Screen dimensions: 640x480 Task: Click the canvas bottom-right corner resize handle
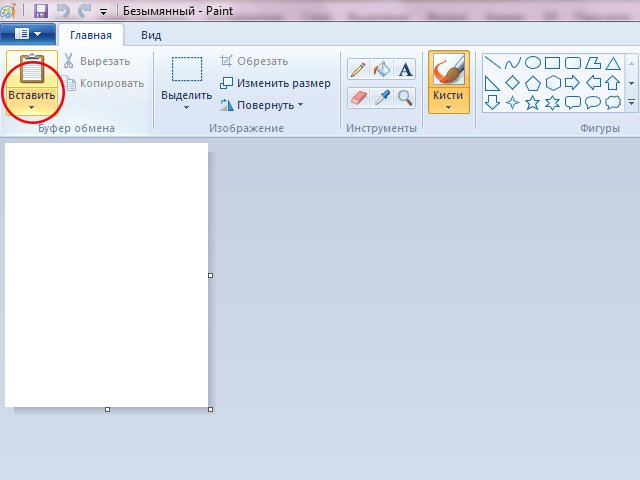(x=210, y=409)
